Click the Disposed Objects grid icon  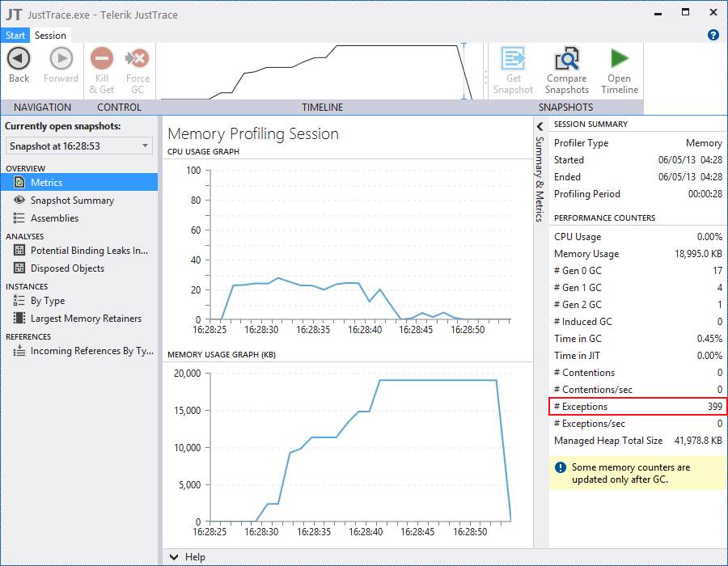click(x=19, y=268)
